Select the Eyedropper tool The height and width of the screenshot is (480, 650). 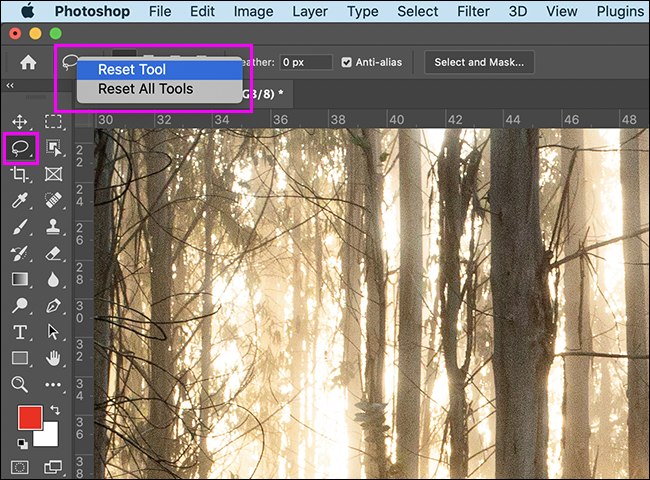point(20,201)
